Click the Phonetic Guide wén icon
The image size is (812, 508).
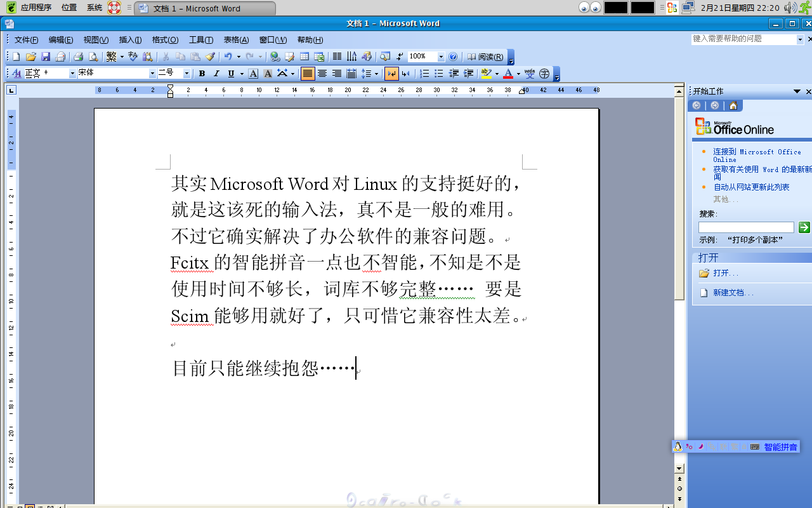(530, 74)
